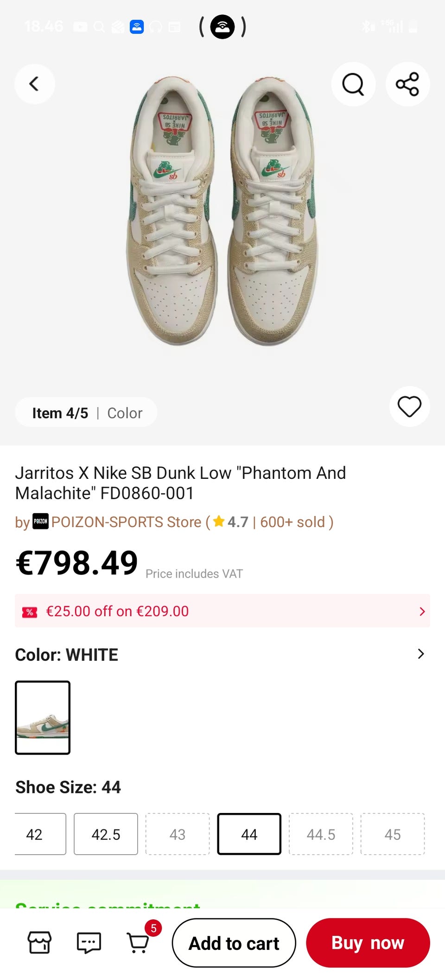Image resolution: width=445 pixels, height=980 pixels.
Task: Expand the Color WHITE options chevron
Action: pos(420,654)
